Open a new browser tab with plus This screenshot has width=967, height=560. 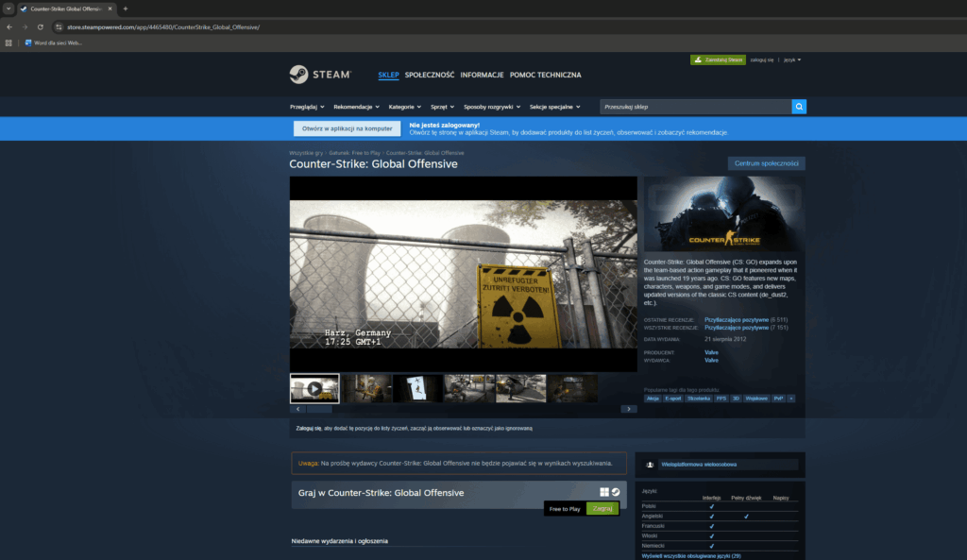126,8
